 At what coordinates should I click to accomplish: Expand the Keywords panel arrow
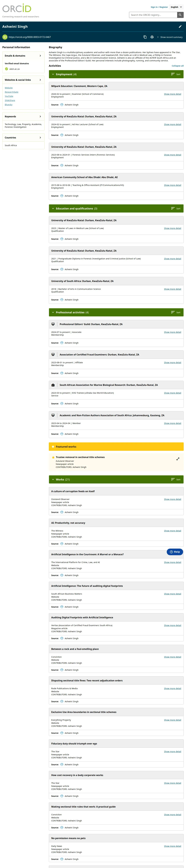click(x=40, y=117)
